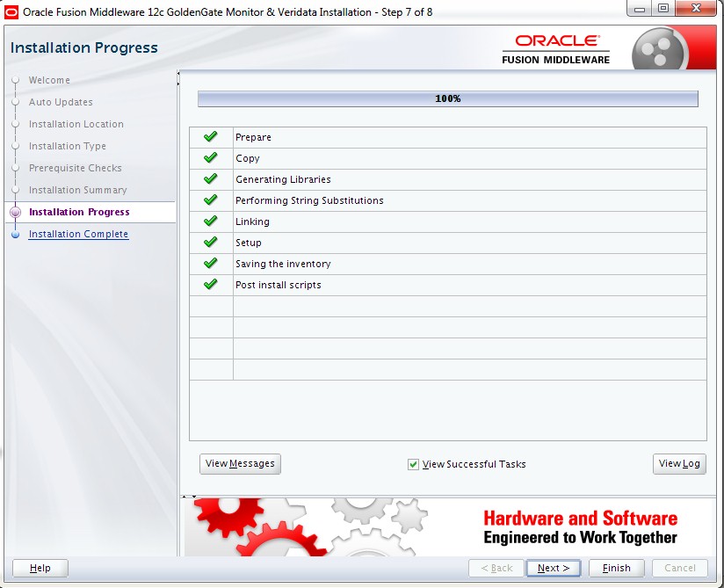Select the Welcome step
The image size is (724, 588).
49,80
